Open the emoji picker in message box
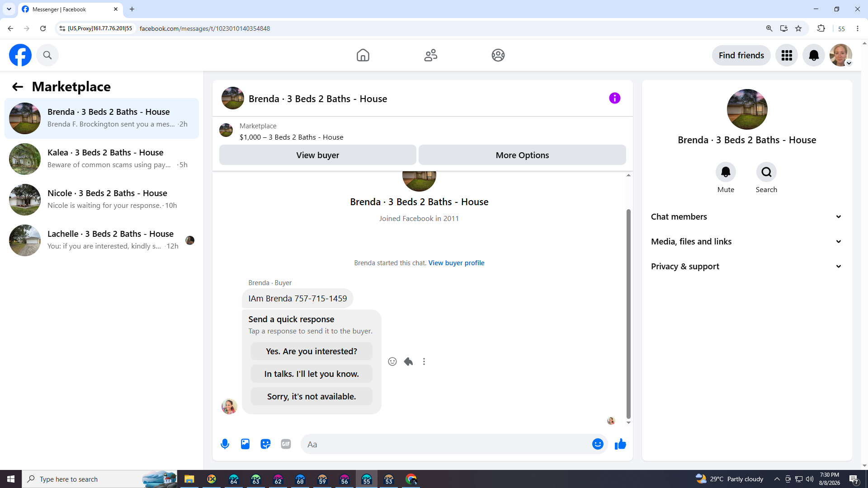This screenshot has height=488, width=868. tap(598, 444)
